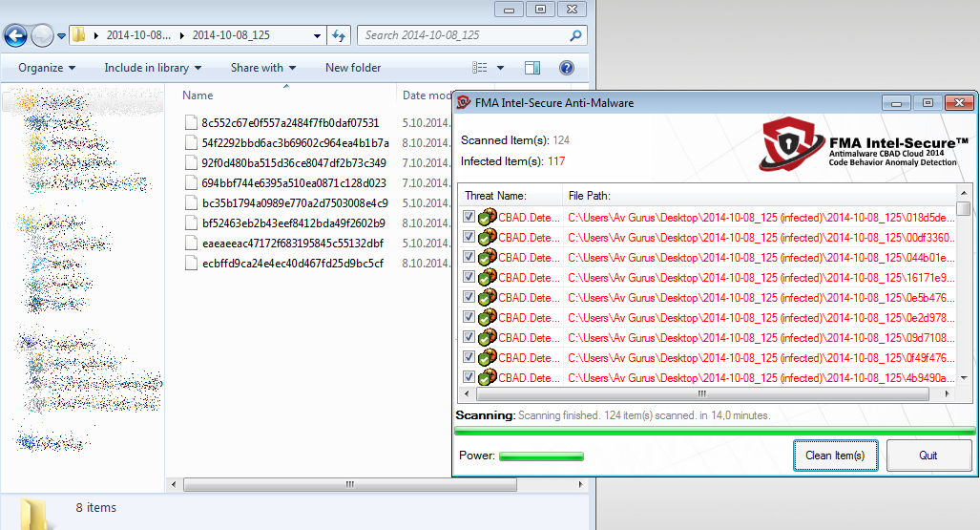The width and height of the screenshot is (980, 530).
Task: Click threat list scroll left arrow
Action: [467, 393]
